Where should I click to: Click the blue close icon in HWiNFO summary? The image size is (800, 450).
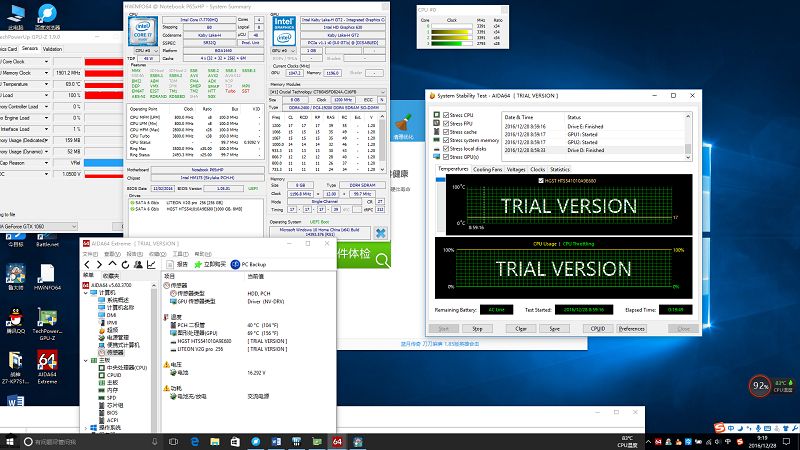[x=381, y=233]
